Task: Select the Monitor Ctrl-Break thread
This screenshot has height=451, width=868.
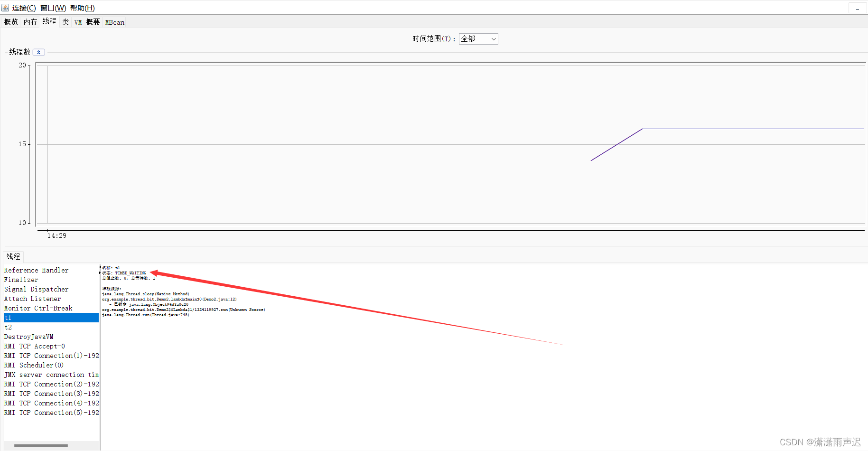Action: click(51, 308)
